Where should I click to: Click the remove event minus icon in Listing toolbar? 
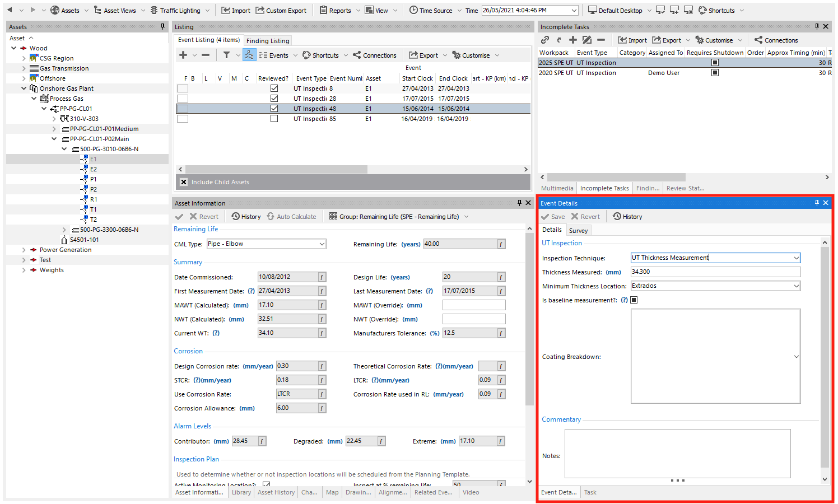point(206,55)
